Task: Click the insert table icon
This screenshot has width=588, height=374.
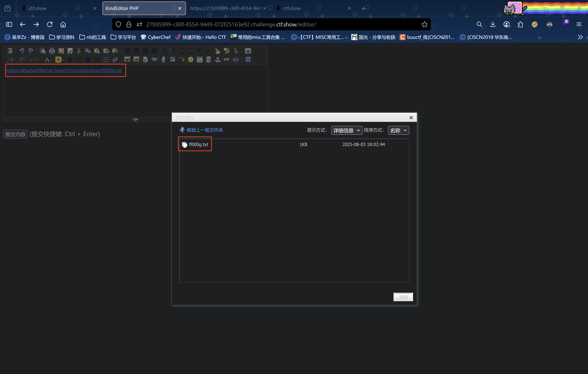Action: click(172, 59)
